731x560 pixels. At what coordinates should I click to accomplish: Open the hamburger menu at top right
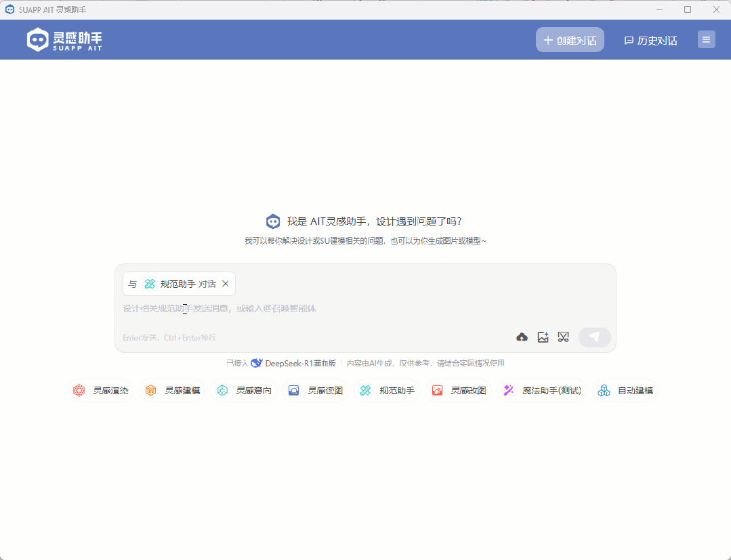706,39
